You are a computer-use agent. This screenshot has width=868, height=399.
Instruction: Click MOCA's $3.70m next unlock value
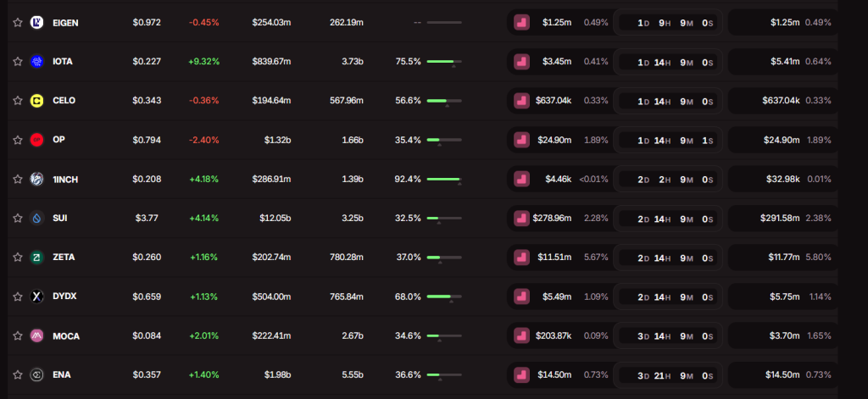pyautogui.click(x=784, y=336)
